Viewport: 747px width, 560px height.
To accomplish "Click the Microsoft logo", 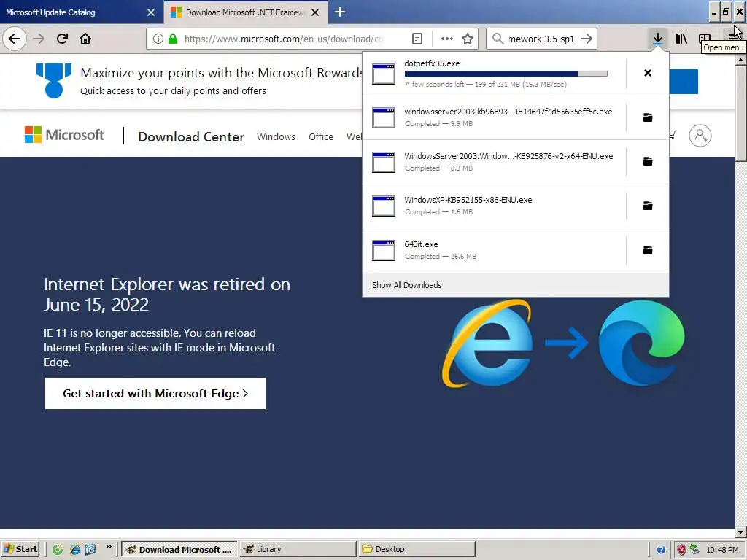I will 64,135.
